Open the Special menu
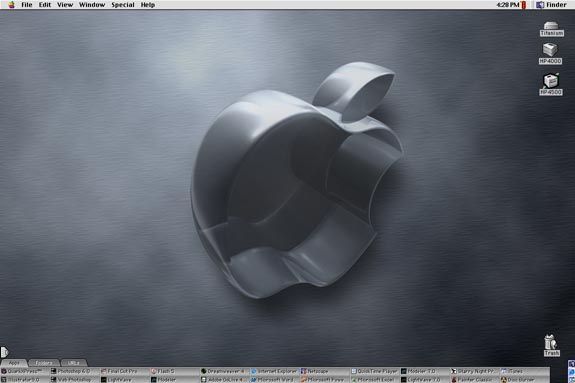This screenshot has width=575, height=383. [x=123, y=5]
